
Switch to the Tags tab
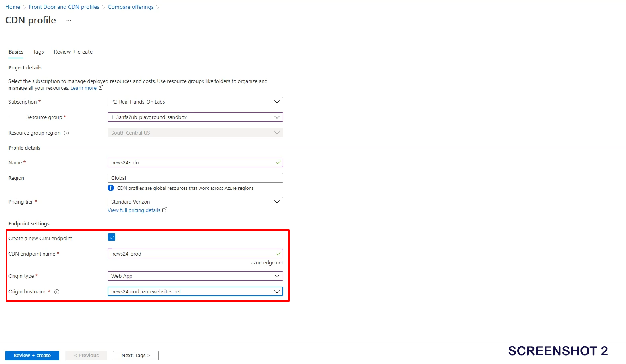(39, 52)
